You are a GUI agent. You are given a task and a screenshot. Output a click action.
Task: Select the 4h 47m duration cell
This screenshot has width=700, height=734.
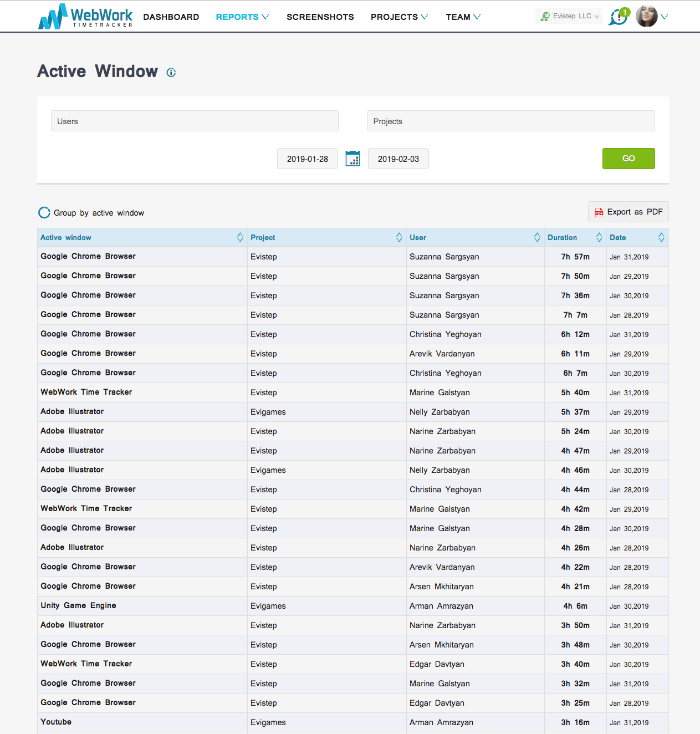click(x=575, y=451)
